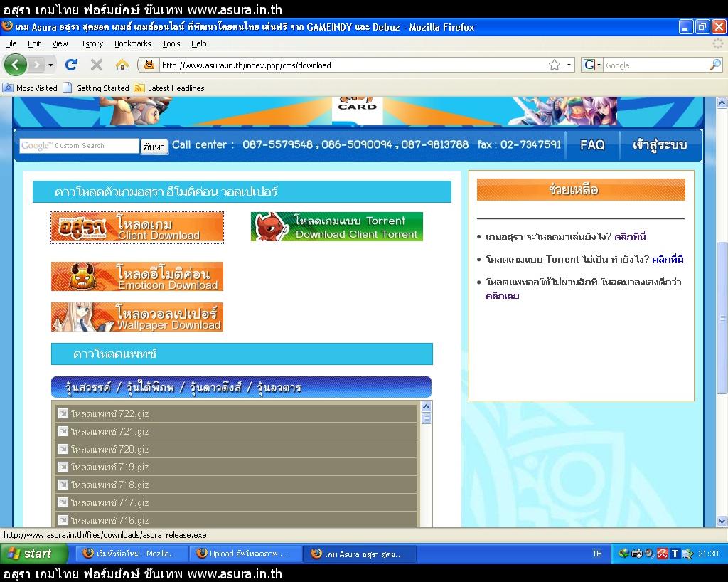Viewport: 728px width, 582px height.
Task: Click icon beside patch 721.giz
Action: point(63,431)
